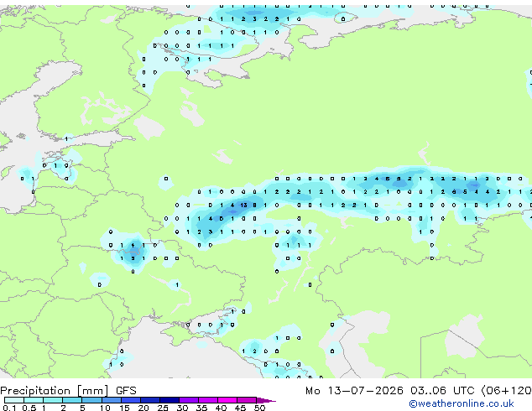Click the legend label '0.1'
Image resolution: width=532 pixels, height=411 pixels.
(x=9, y=408)
